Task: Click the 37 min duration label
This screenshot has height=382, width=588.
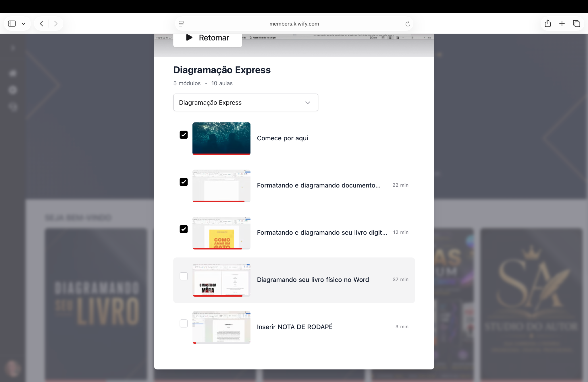Action: pos(400,280)
